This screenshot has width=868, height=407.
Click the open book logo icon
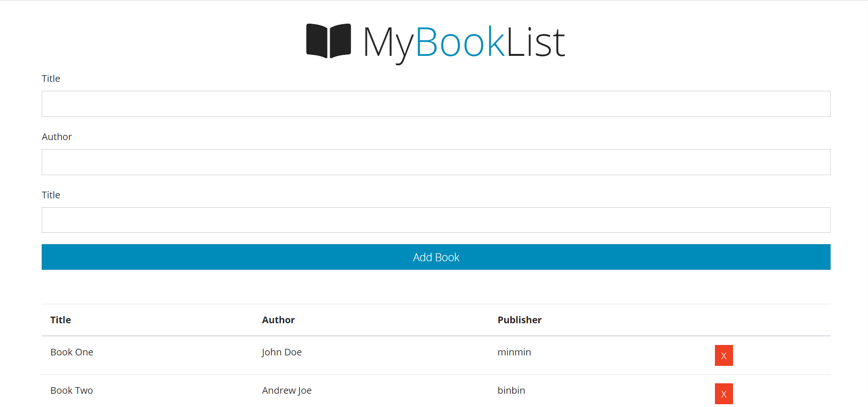pos(328,41)
